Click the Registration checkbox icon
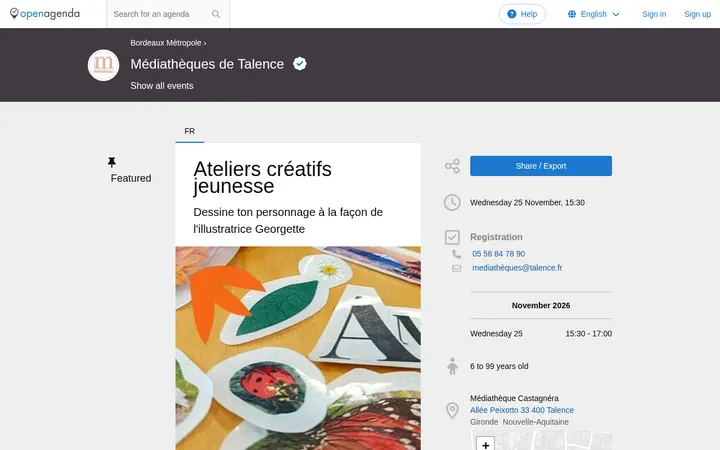 (452, 237)
